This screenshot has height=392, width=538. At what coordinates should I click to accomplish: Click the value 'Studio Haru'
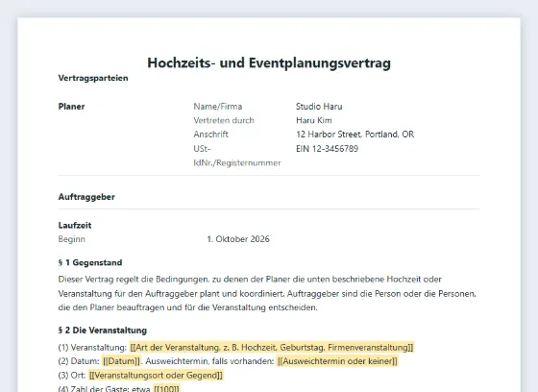(319, 107)
